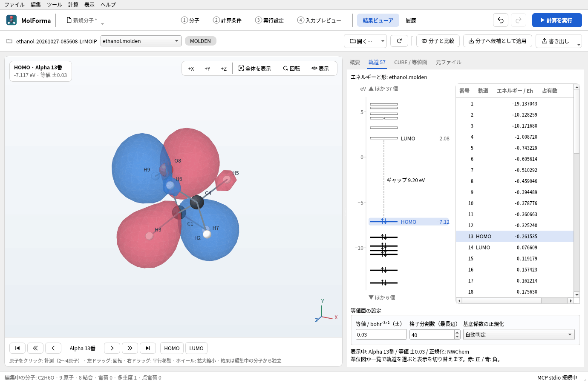This screenshot has width=588, height=383.
Task: Click 分子と比較 button
Action: [x=438, y=41]
